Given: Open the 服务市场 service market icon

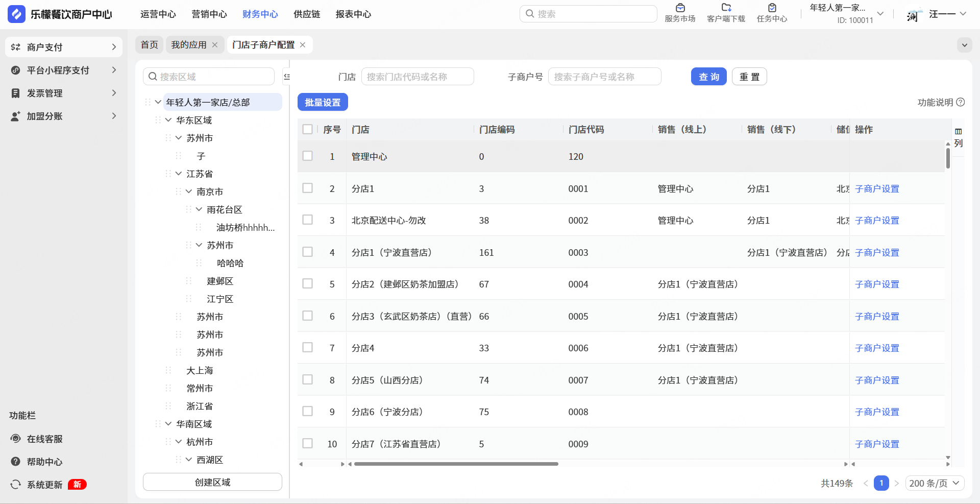Looking at the screenshot, I should click(680, 8).
